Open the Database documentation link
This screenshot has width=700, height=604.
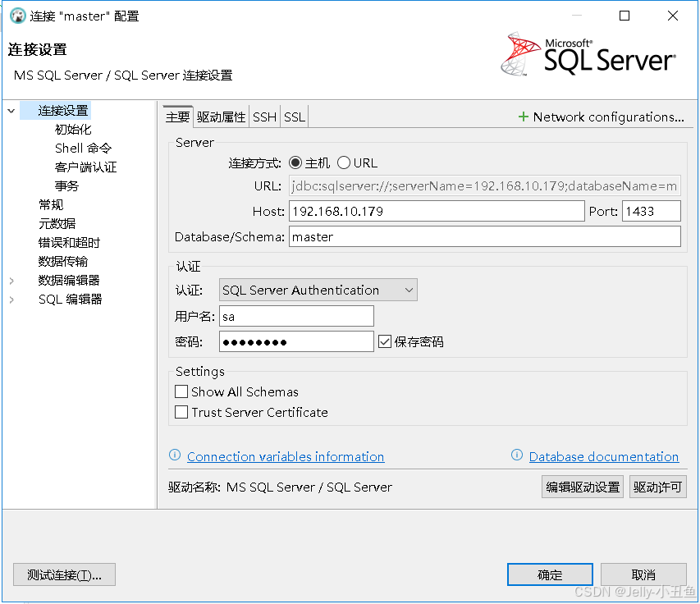click(x=604, y=456)
